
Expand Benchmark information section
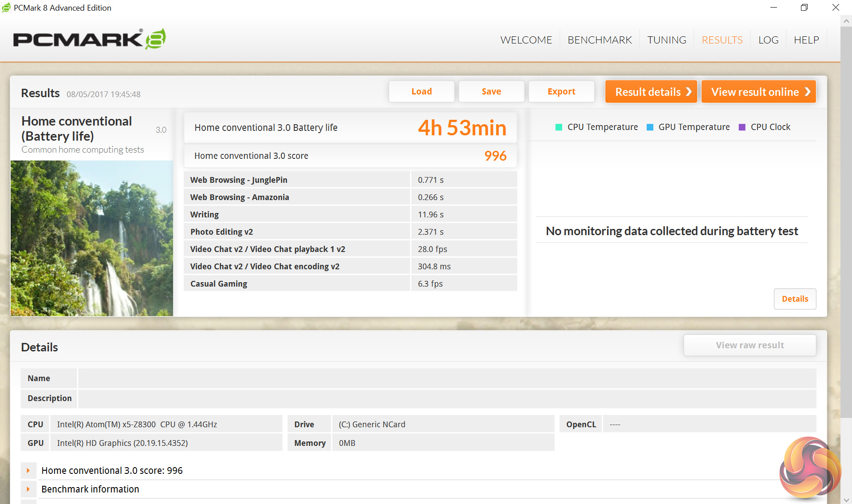[28, 489]
